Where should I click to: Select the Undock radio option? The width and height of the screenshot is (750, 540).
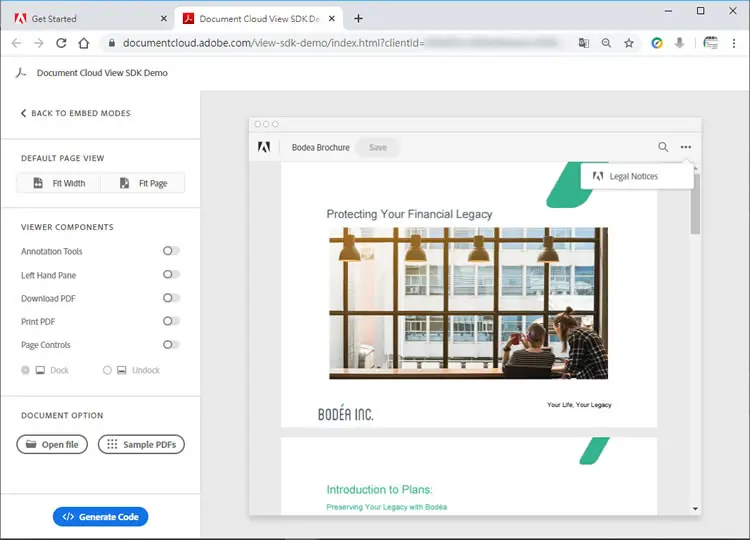[x=107, y=370]
